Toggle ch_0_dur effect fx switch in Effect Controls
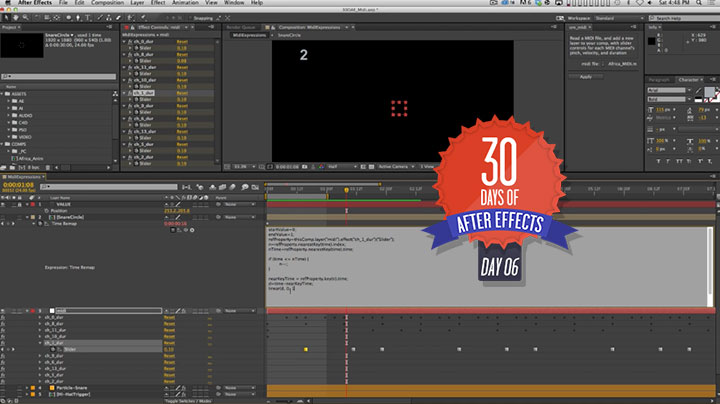 tap(130, 41)
